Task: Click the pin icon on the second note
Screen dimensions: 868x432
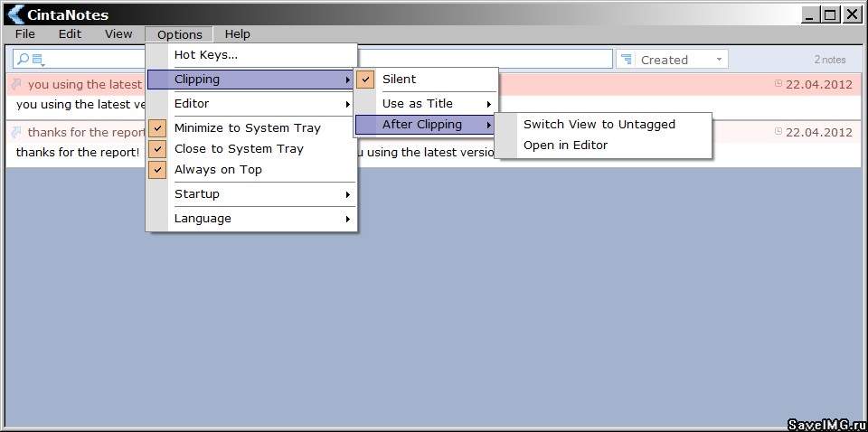Action: coord(16,132)
